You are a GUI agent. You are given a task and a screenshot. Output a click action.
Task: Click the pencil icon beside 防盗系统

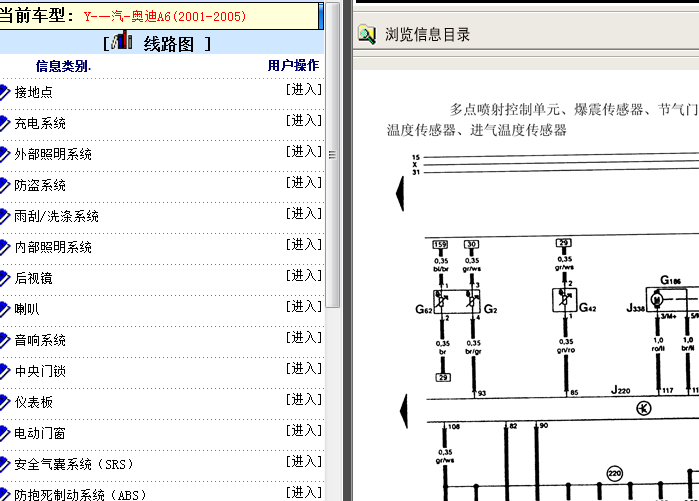point(4,185)
